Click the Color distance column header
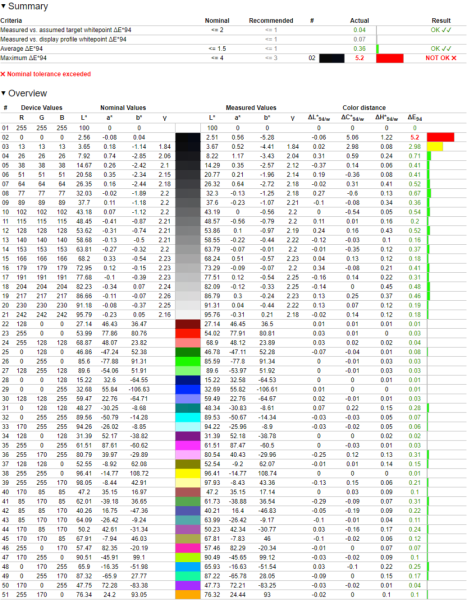Screen dimensions: 467x600 (364, 108)
